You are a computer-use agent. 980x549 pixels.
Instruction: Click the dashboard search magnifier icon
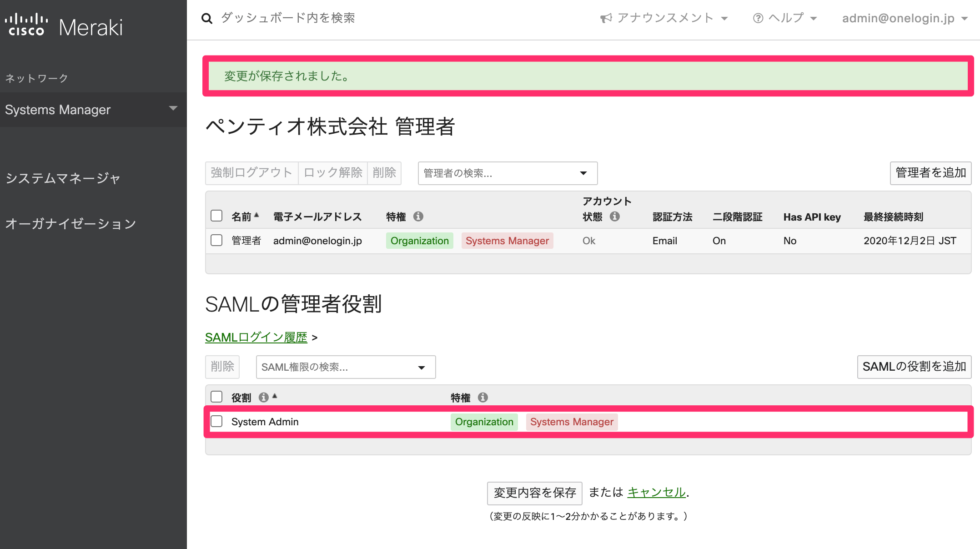pyautogui.click(x=207, y=19)
